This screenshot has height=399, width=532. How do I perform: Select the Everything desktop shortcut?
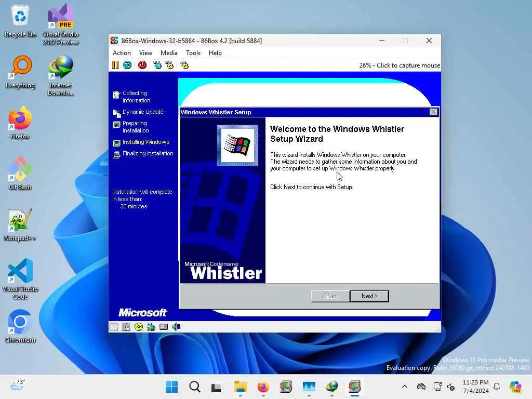20,72
